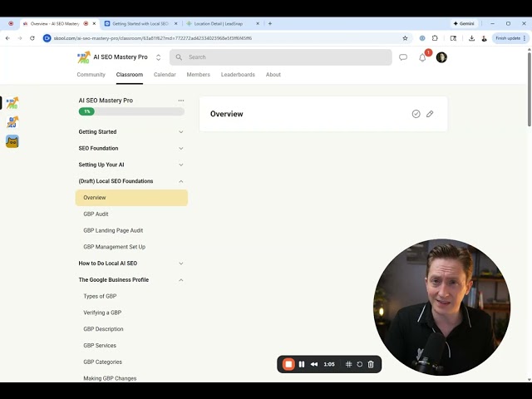Go forward in browser history
This screenshot has height=399, width=532.
tap(20, 38)
